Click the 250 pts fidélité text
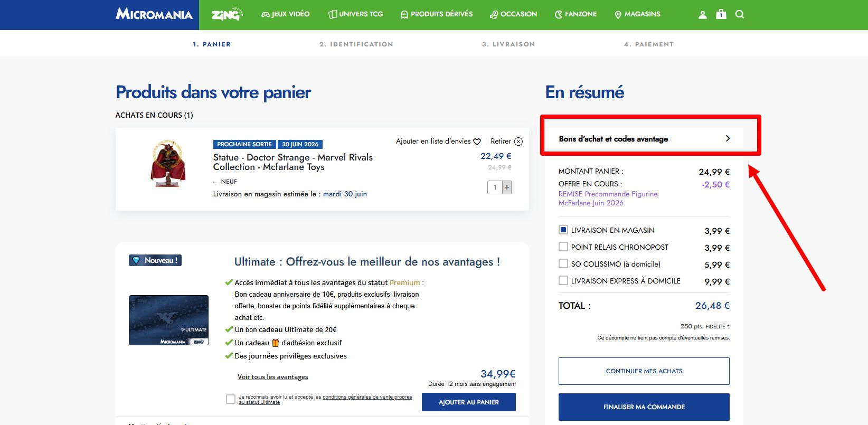The height and width of the screenshot is (425, 868). tap(705, 326)
